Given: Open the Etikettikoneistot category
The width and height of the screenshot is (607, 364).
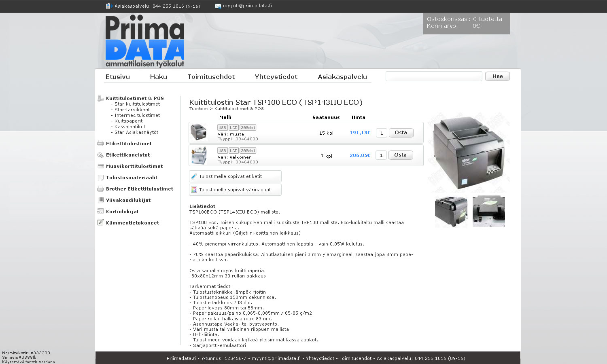Looking at the screenshot, I should click(128, 155).
